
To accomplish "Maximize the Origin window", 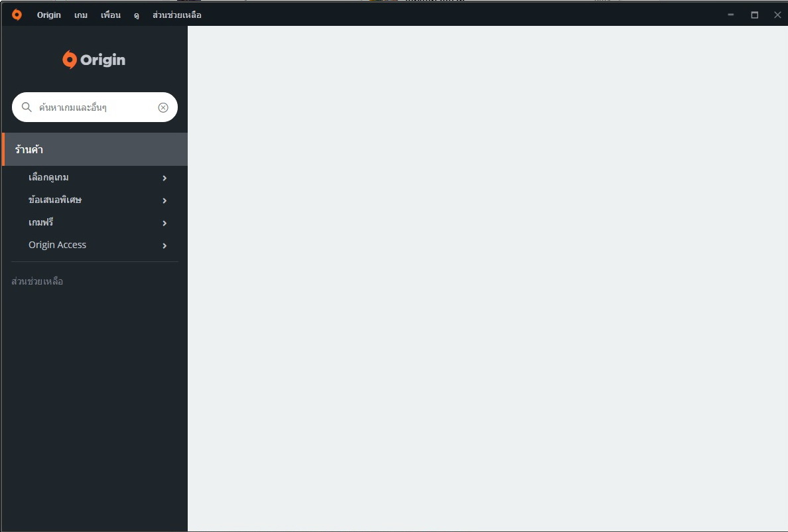I will tap(754, 15).
